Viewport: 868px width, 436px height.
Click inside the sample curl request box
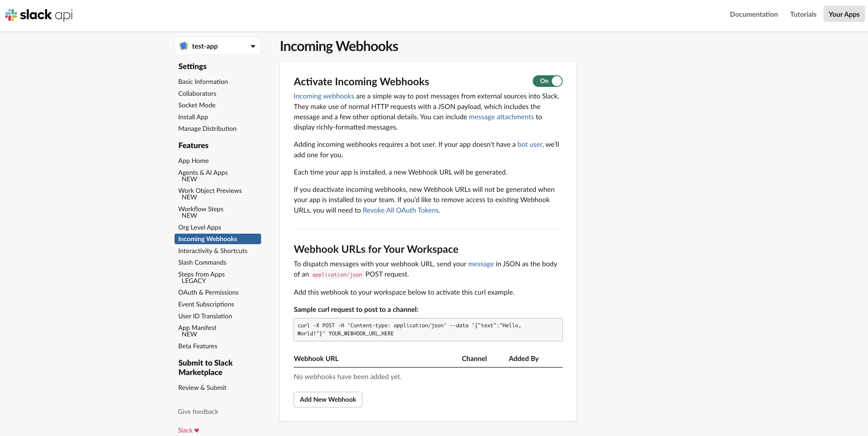point(428,329)
